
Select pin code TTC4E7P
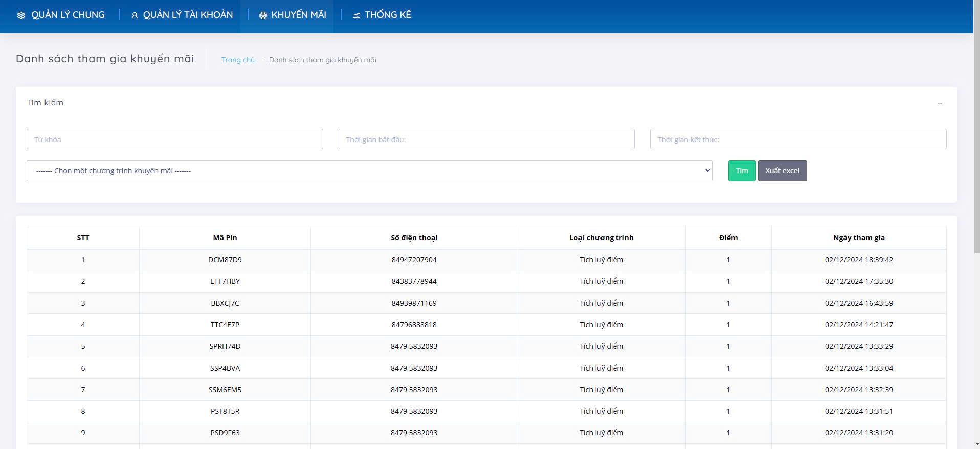(x=225, y=325)
